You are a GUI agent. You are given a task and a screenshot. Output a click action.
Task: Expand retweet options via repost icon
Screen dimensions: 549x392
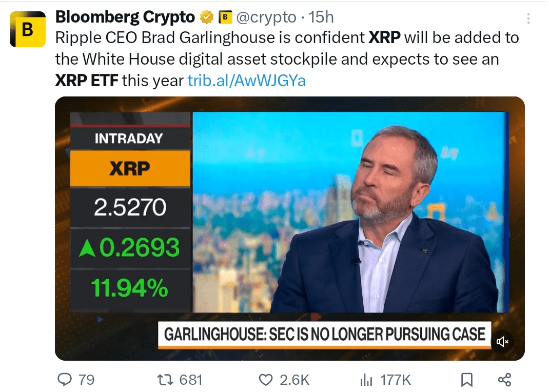tap(164, 380)
